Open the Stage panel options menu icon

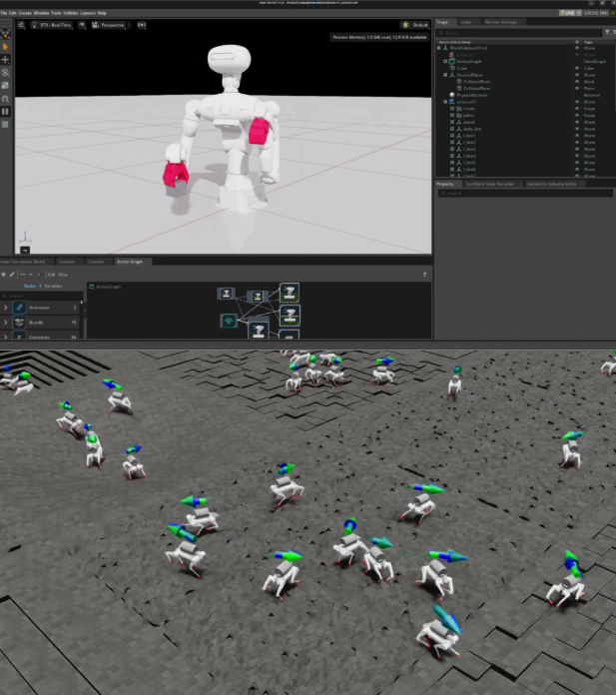pos(614,32)
